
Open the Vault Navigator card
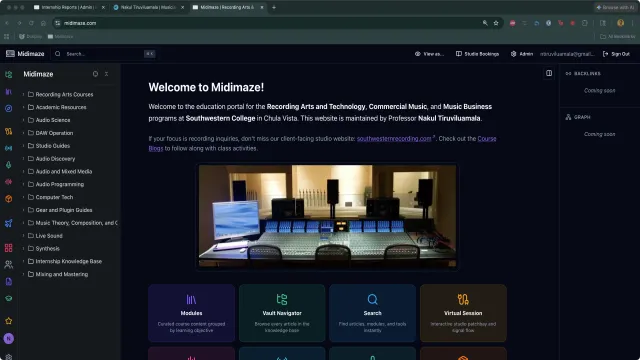pos(282,313)
